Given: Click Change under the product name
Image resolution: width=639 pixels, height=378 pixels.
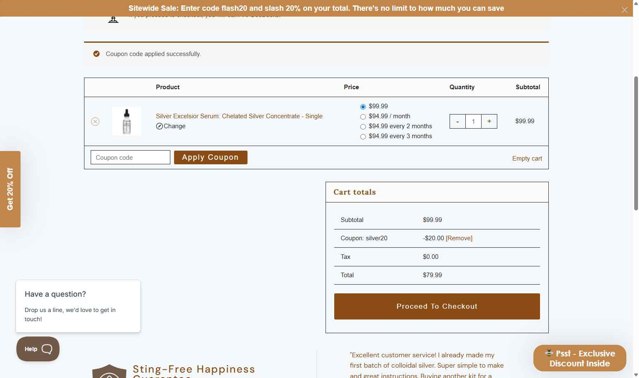Looking at the screenshot, I should tap(170, 126).
